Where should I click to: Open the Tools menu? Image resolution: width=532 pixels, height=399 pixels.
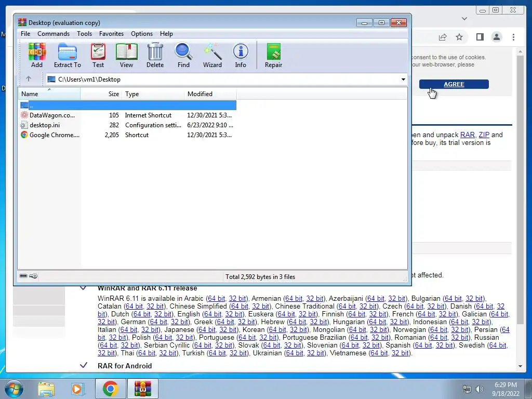(84, 34)
